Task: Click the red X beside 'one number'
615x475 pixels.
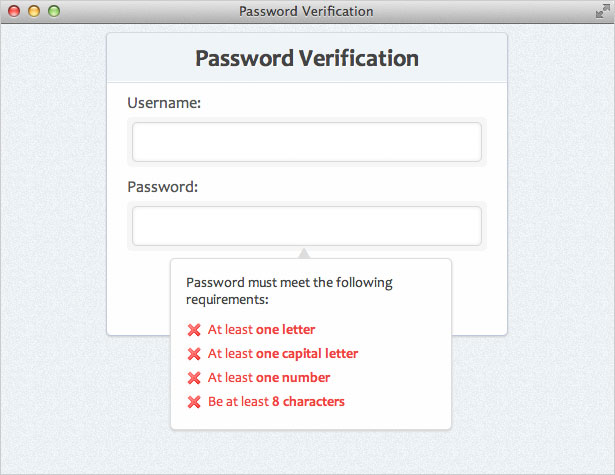Action: 194,377
